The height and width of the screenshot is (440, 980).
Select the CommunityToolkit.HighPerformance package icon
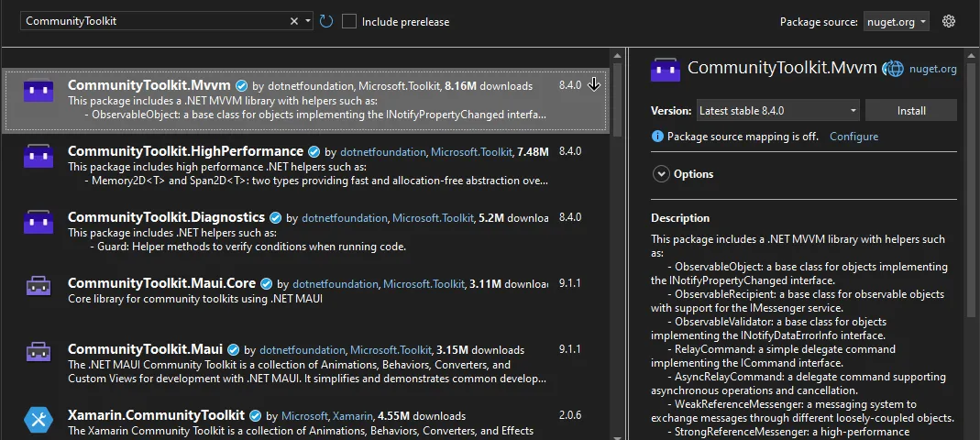tap(38, 158)
